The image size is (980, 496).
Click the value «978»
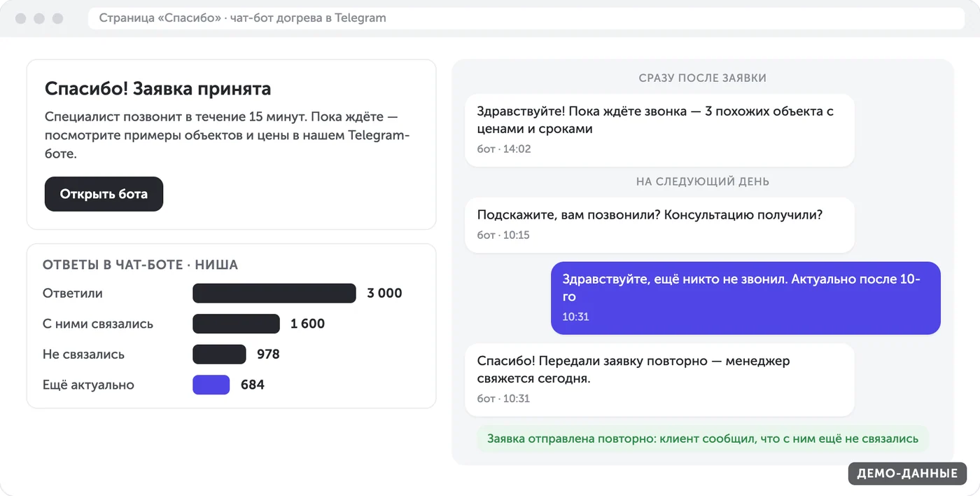point(268,354)
